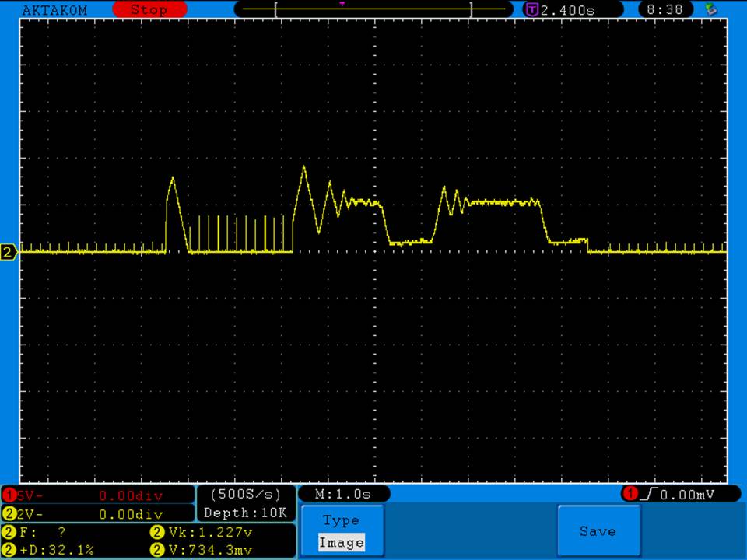Open the Type Image selector

coord(342,532)
